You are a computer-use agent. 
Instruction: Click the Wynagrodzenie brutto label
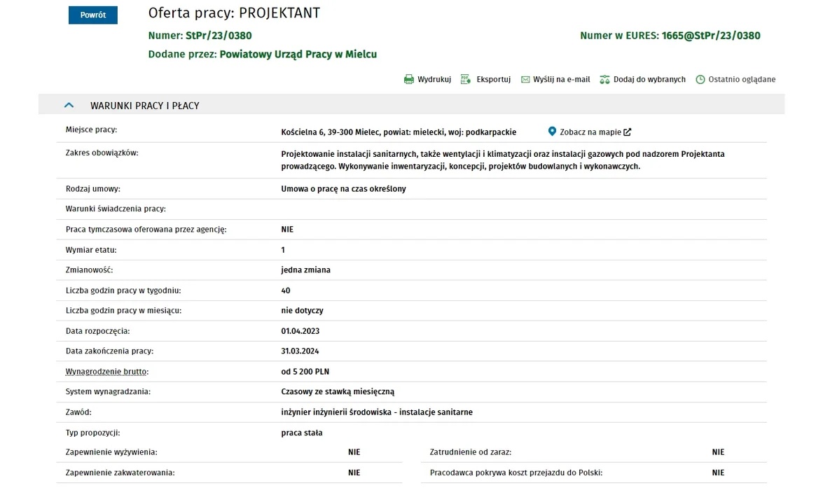pyautogui.click(x=107, y=372)
